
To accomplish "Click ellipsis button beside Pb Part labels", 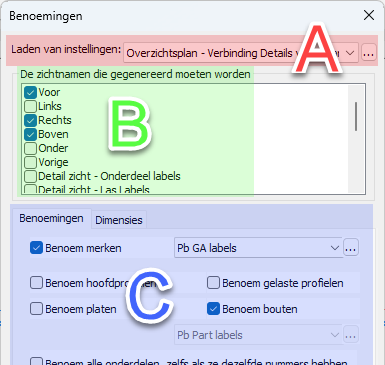I will [x=351, y=335].
